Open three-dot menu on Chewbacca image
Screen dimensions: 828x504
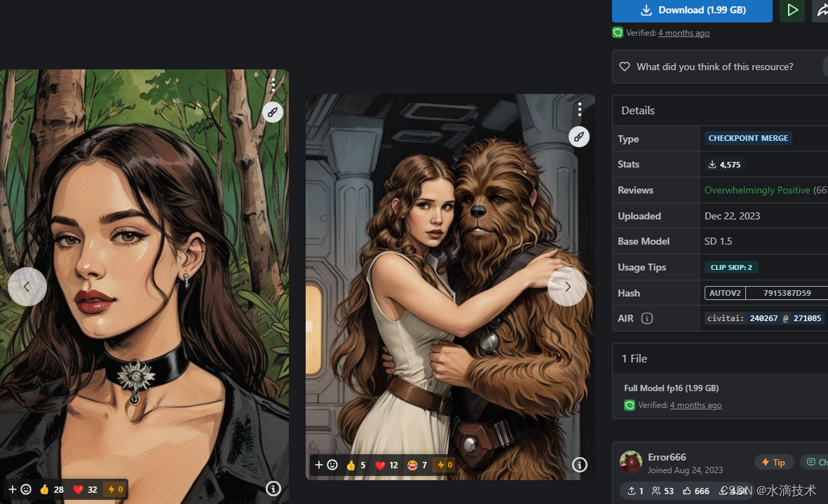point(579,109)
